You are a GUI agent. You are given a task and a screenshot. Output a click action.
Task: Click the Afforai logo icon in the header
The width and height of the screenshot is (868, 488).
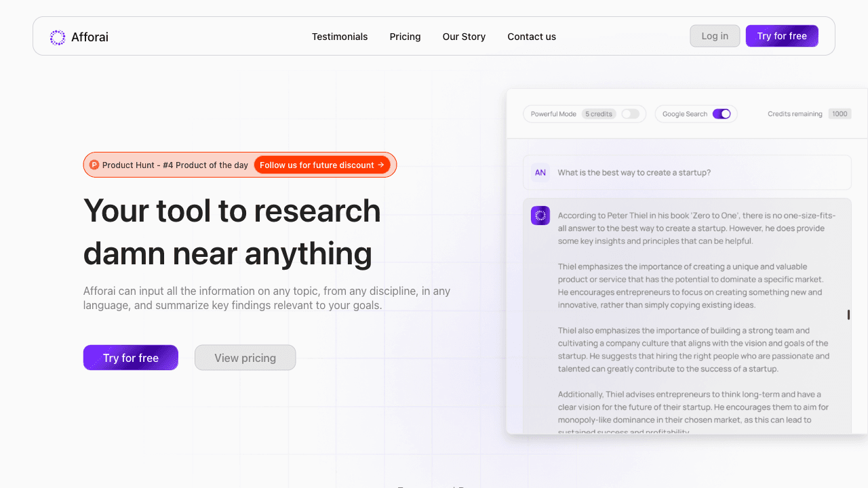tap(58, 37)
